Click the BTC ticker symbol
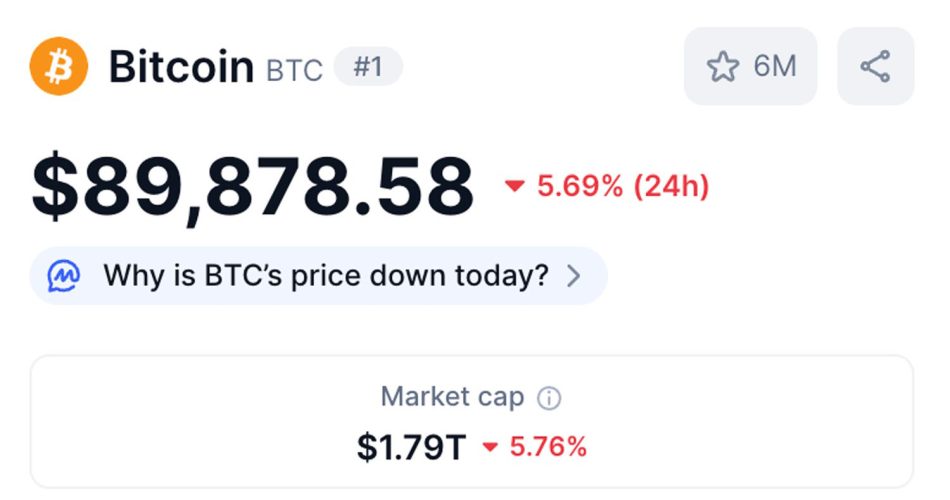The height and width of the screenshot is (500, 950). 294,71
